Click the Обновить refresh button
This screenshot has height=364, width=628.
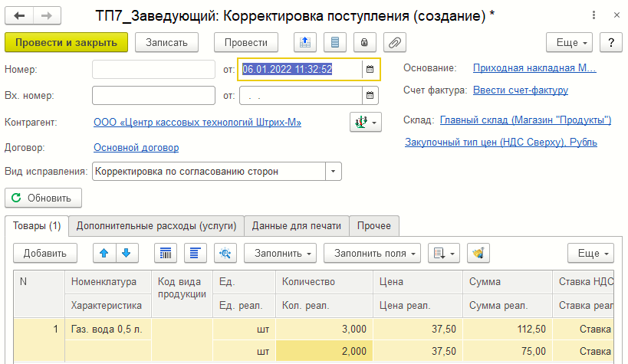(x=43, y=198)
